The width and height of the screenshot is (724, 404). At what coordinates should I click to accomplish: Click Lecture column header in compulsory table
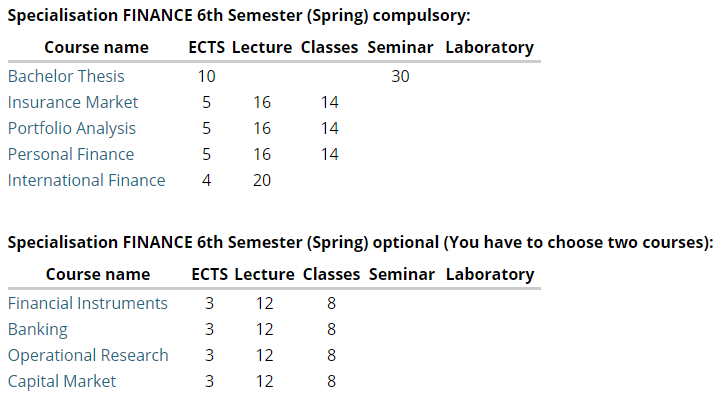pos(262,47)
